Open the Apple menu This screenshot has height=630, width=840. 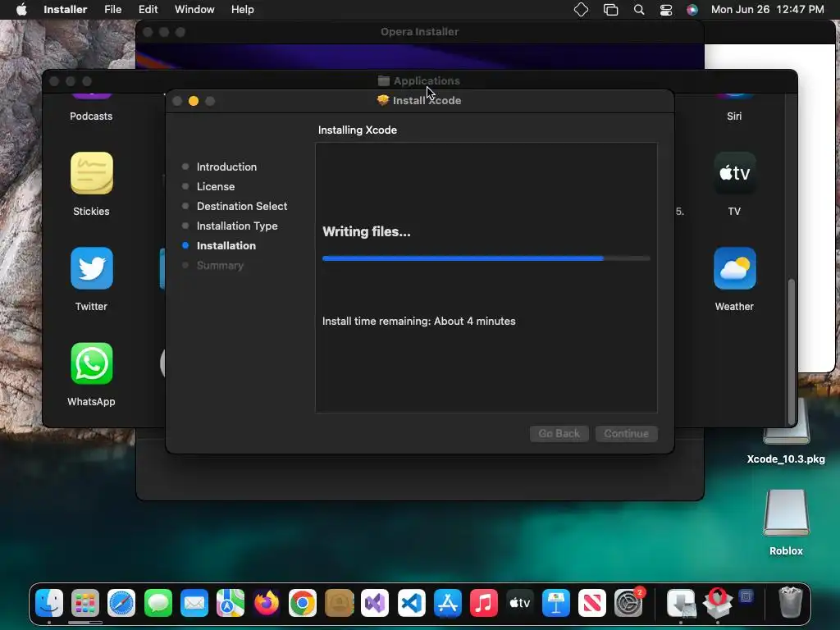(21, 10)
